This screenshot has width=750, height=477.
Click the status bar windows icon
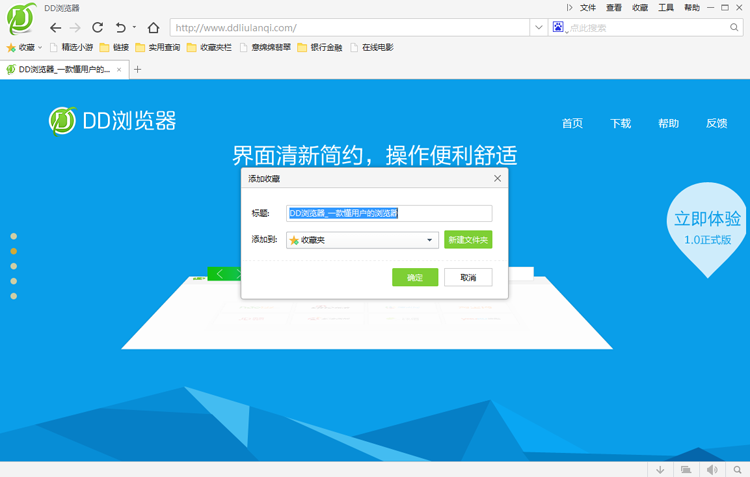point(686,470)
